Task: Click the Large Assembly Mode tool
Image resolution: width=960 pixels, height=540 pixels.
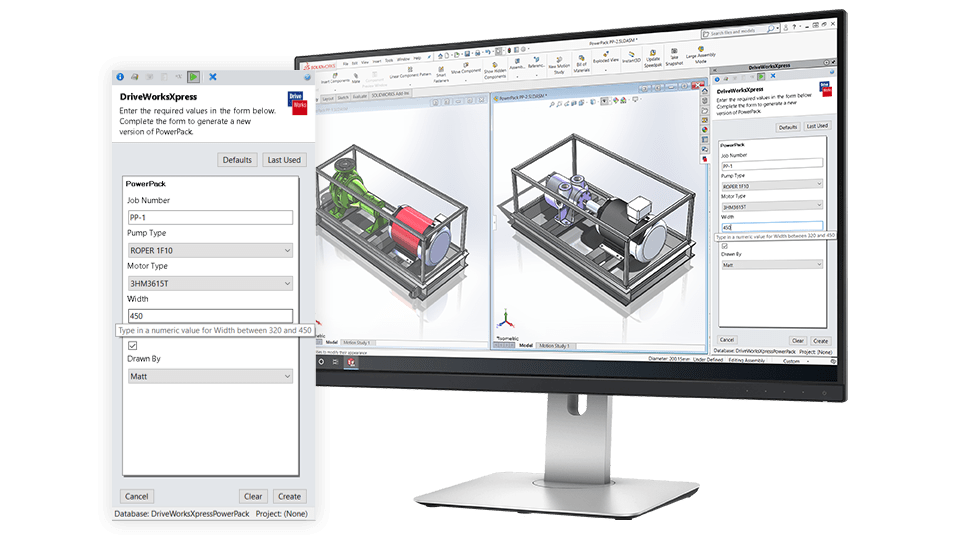Action: pyautogui.click(x=700, y=54)
